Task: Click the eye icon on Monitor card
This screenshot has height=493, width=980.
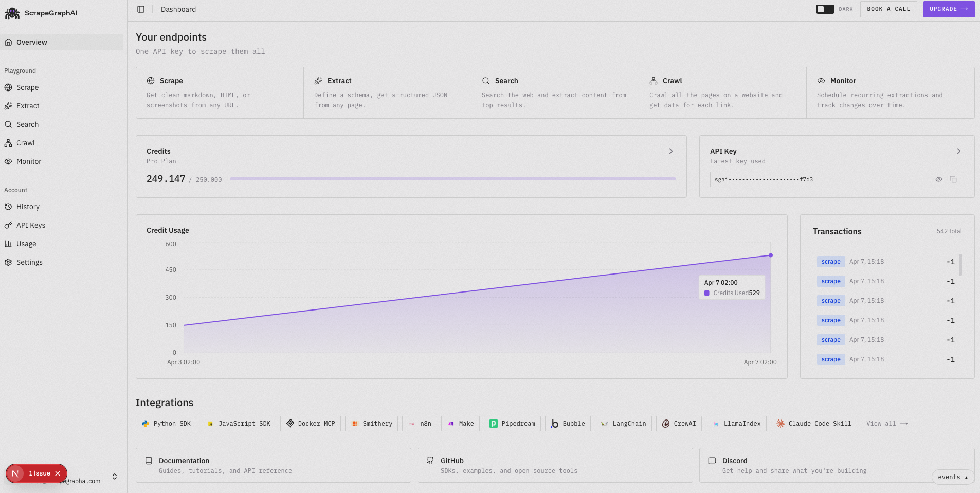Action: (x=821, y=81)
